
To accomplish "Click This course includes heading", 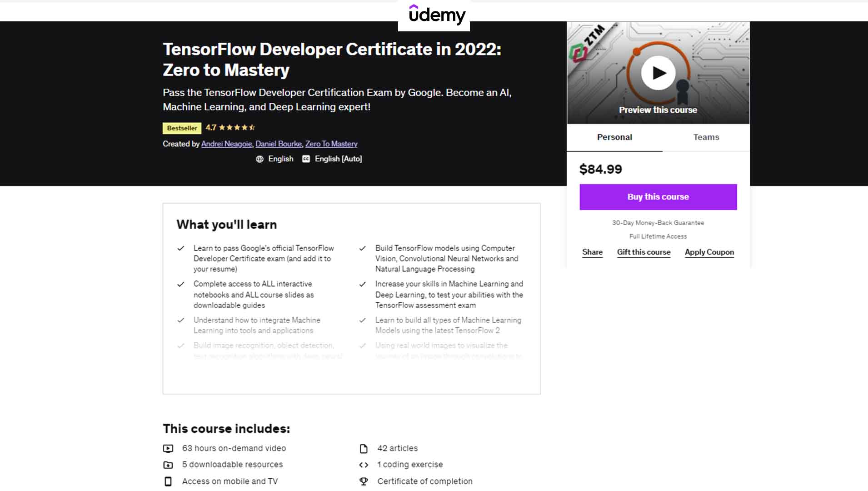I will point(226,429).
